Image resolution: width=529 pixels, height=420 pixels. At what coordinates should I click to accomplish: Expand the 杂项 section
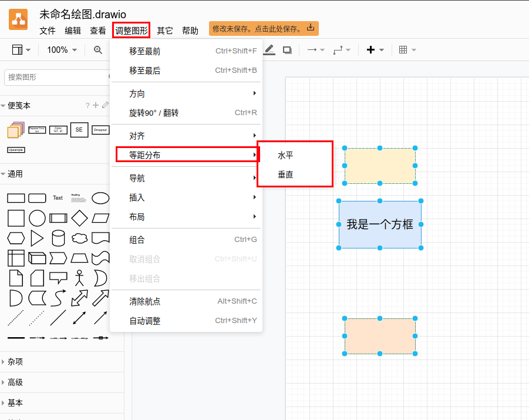coord(12,362)
